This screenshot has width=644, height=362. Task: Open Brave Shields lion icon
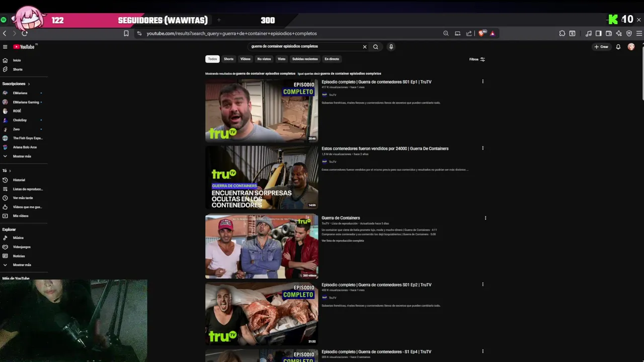click(x=482, y=33)
